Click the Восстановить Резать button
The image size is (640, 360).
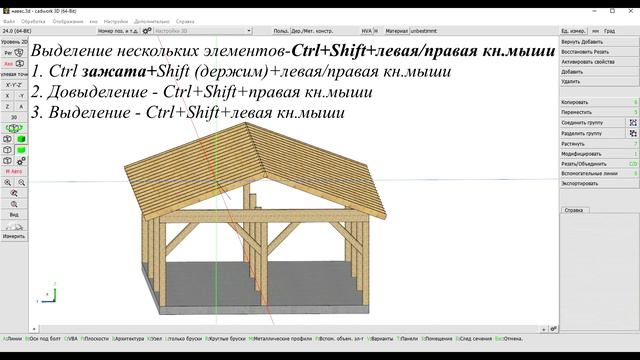599,52
